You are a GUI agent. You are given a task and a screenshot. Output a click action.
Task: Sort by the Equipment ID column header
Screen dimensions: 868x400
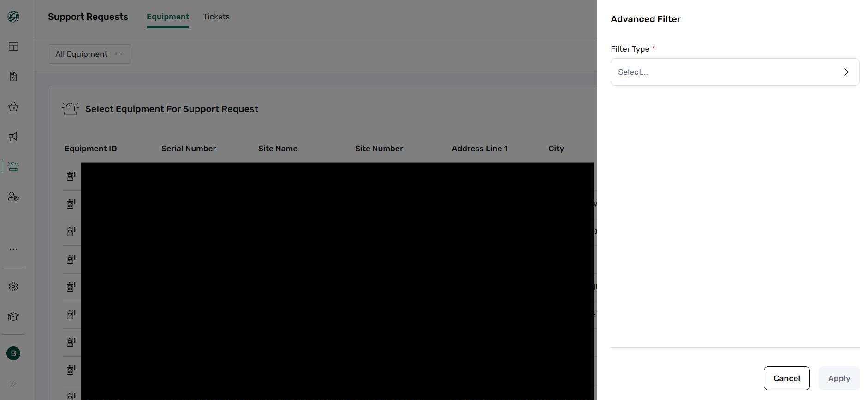(91, 149)
